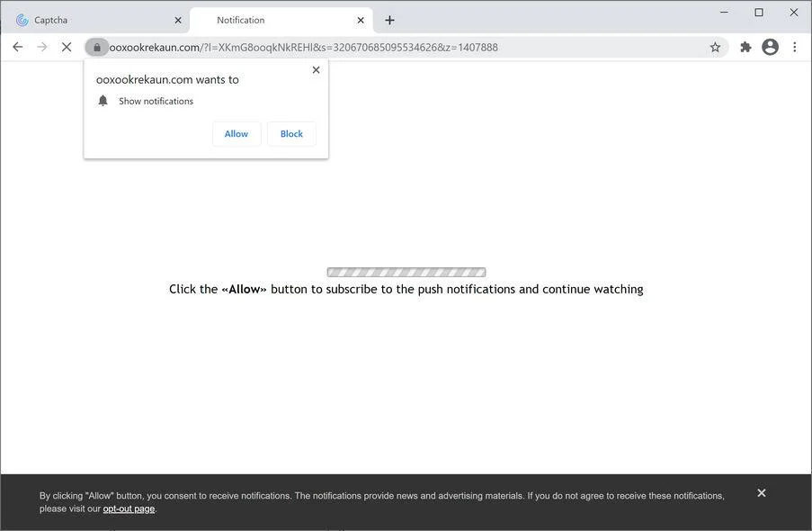Click Allow in the notification prompt
This screenshot has width=812, height=531.
tap(236, 134)
